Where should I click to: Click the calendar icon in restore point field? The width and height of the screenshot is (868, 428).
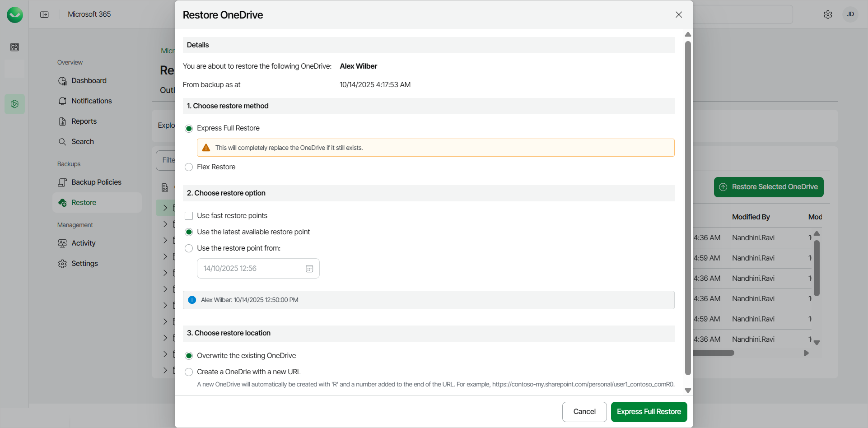(309, 269)
